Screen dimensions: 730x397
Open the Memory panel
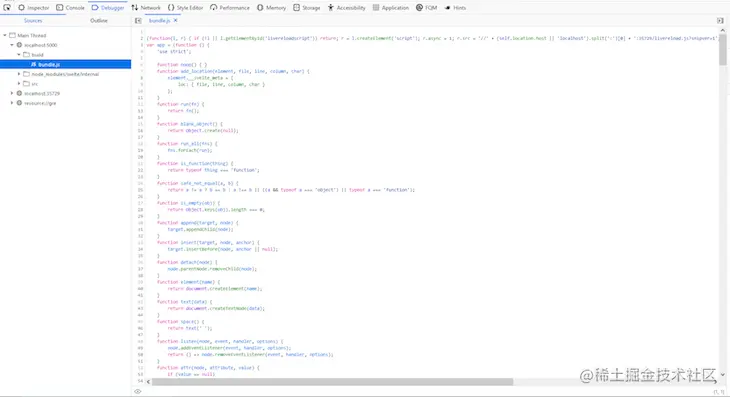click(271, 7)
